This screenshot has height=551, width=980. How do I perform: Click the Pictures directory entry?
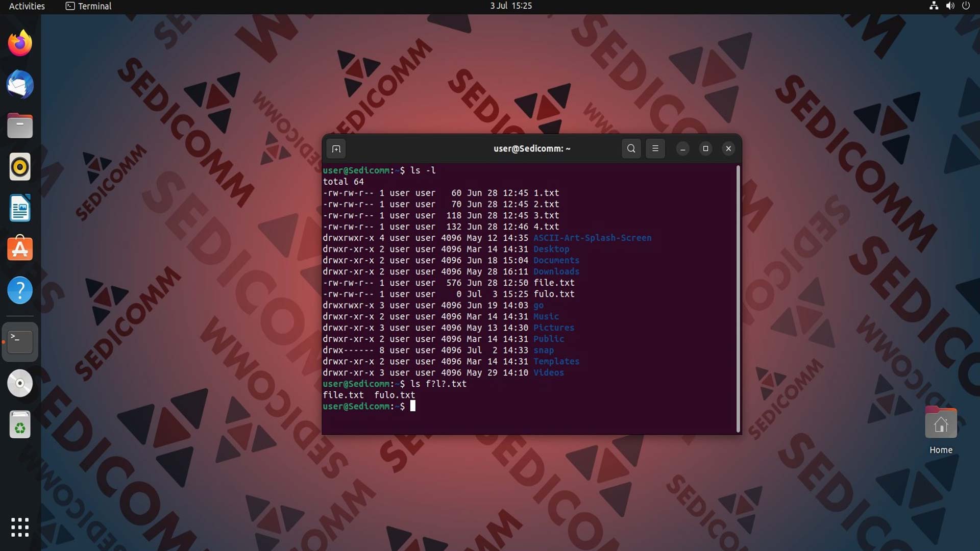pyautogui.click(x=554, y=328)
